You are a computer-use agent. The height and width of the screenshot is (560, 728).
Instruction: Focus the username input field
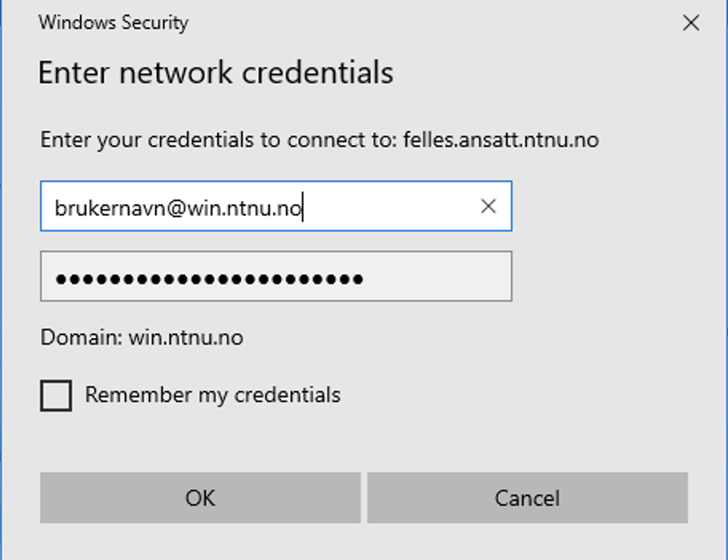(x=383, y=207)
